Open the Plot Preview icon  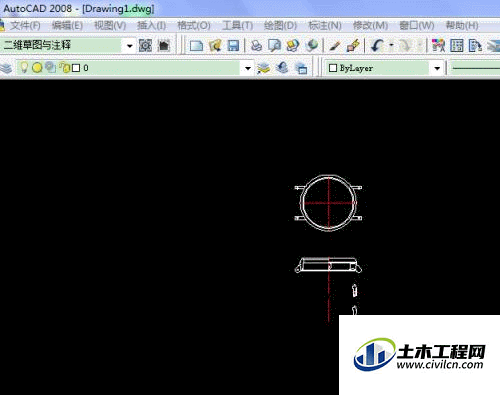coord(274,45)
